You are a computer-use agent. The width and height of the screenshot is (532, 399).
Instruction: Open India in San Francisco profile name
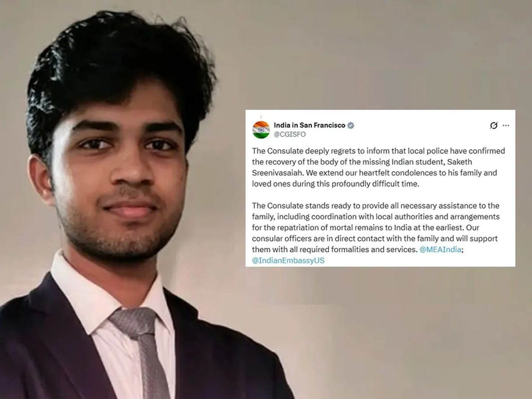309,125
